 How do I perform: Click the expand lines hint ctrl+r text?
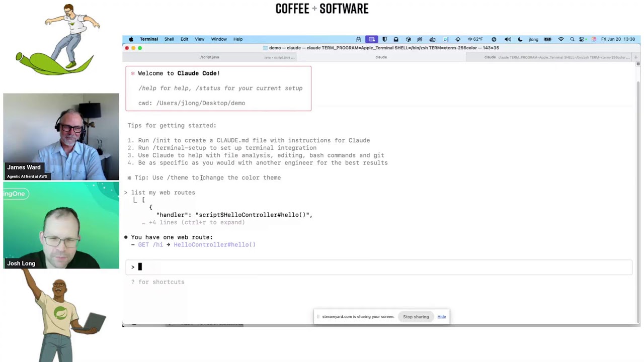[193, 222]
